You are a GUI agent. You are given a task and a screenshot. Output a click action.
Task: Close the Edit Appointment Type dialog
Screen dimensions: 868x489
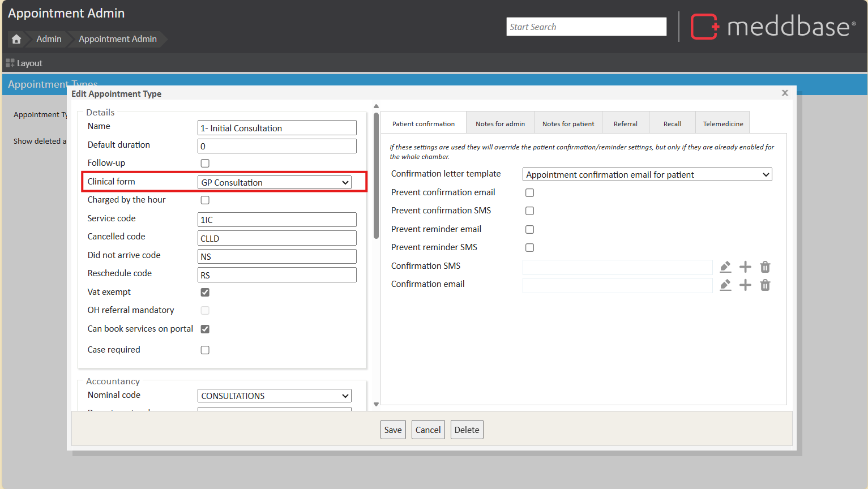[x=785, y=93]
